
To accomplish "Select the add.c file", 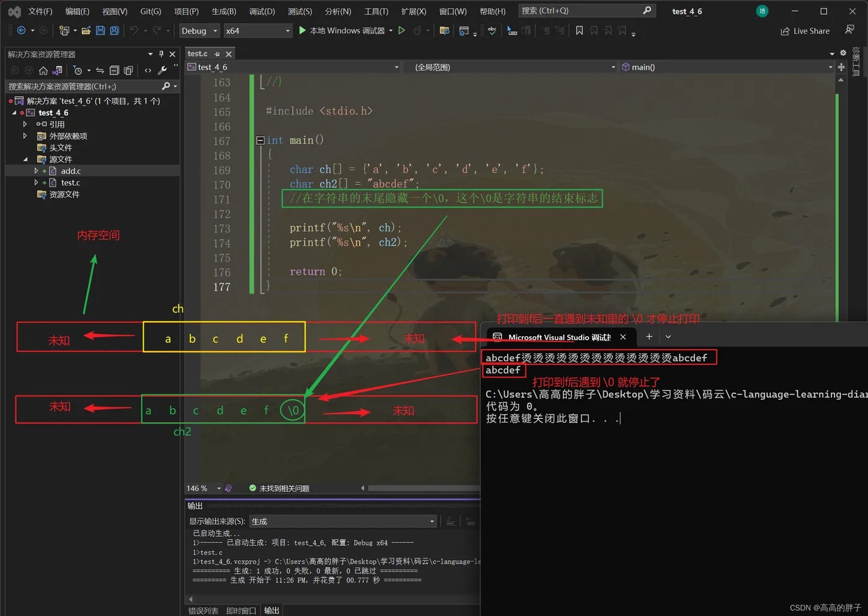I will tap(71, 171).
